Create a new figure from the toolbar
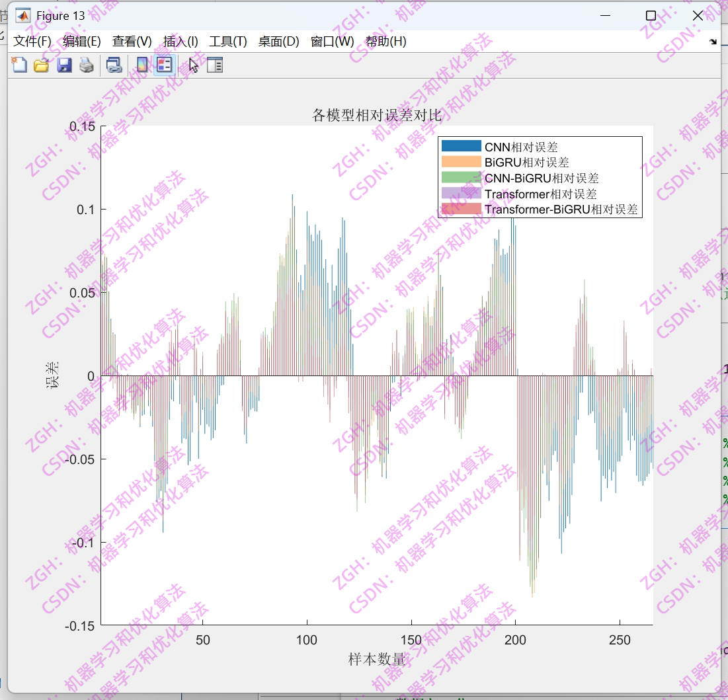Screen dimensions: 728x700 (x=19, y=65)
